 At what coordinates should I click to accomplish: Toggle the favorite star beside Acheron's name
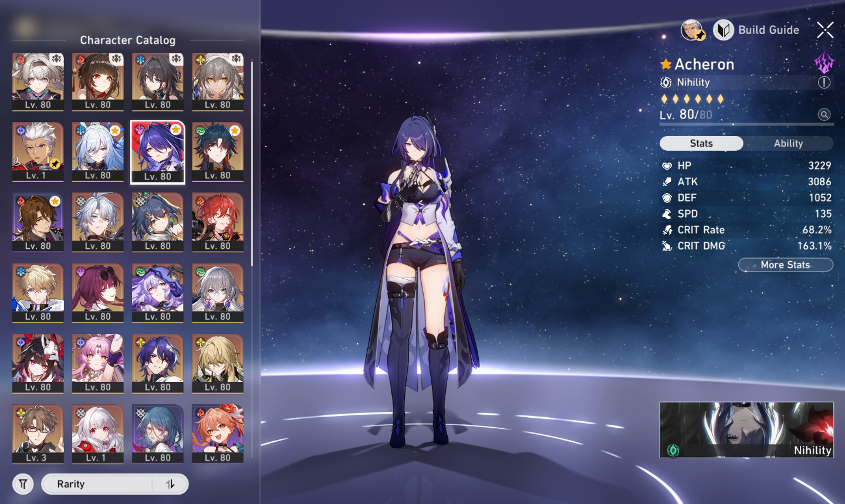pos(665,64)
